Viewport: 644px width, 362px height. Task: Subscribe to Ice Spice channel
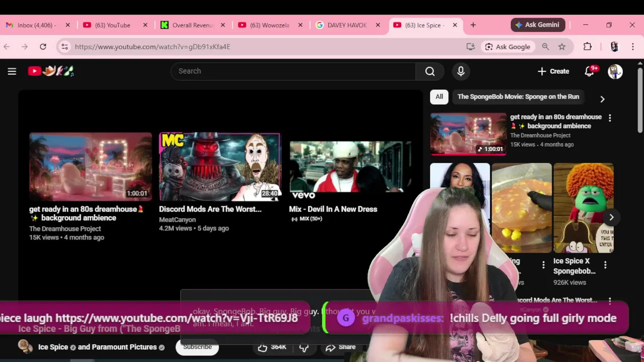point(197,347)
